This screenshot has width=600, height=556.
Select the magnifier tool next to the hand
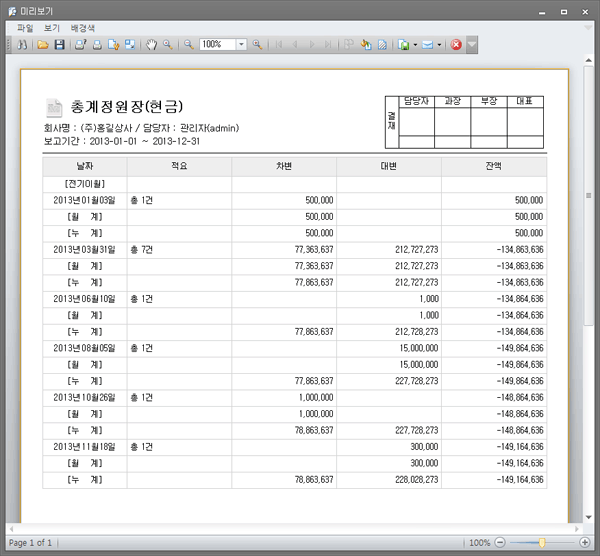pos(168,45)
